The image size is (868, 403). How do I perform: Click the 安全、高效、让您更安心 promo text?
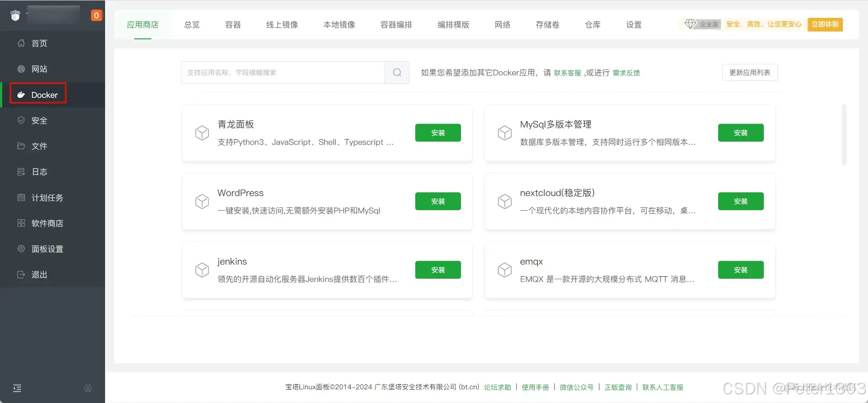coord(764,24)
